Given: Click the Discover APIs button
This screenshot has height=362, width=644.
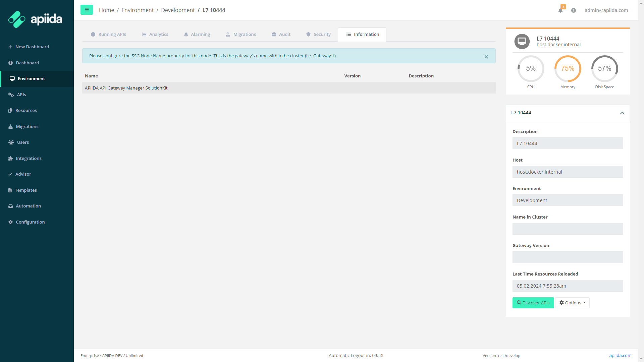Looking at the screenshot, I should [x=533, y=303].
